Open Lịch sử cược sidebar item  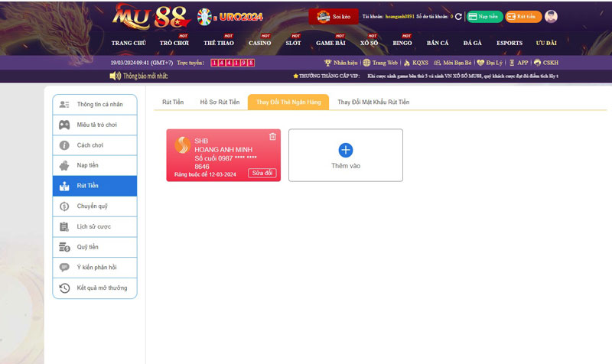[95, 226]
